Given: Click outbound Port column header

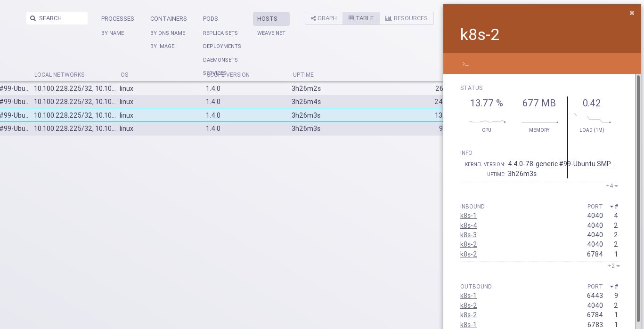Looking at the screenshot, I should click(595, 287).
